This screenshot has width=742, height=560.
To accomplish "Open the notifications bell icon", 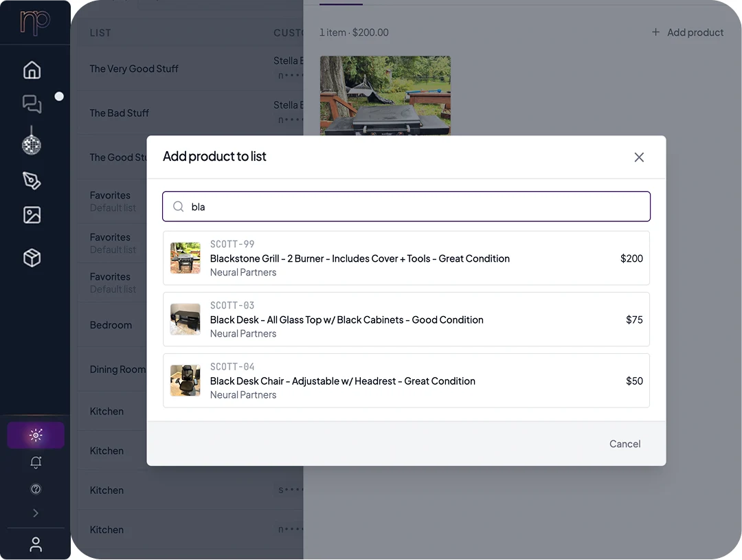I will [x=36, y=462].
